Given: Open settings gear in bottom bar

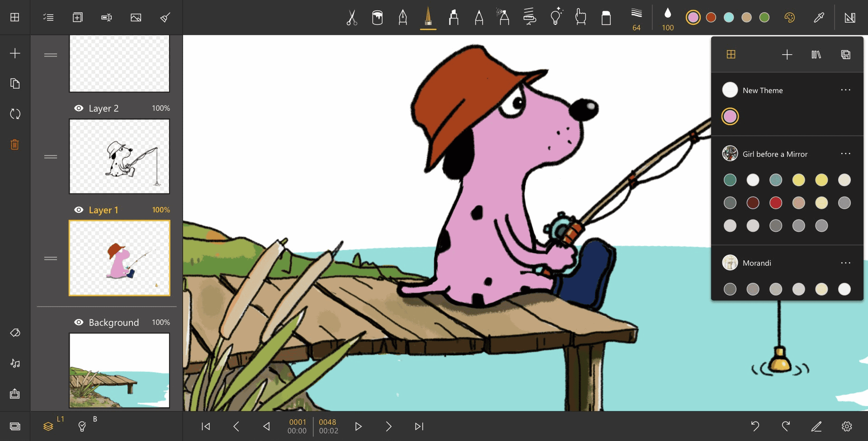Looking at the screenshot, I should coord(847,426).
